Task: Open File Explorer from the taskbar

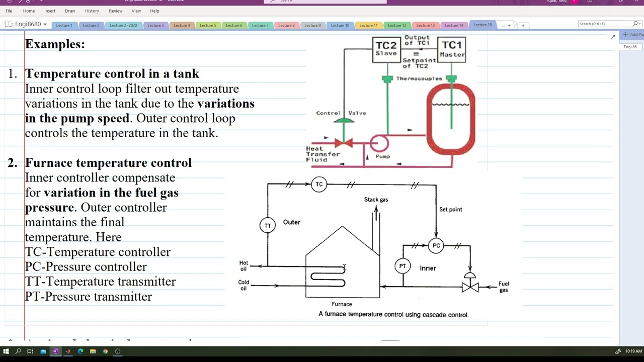Action: click(x=93, y=351)
